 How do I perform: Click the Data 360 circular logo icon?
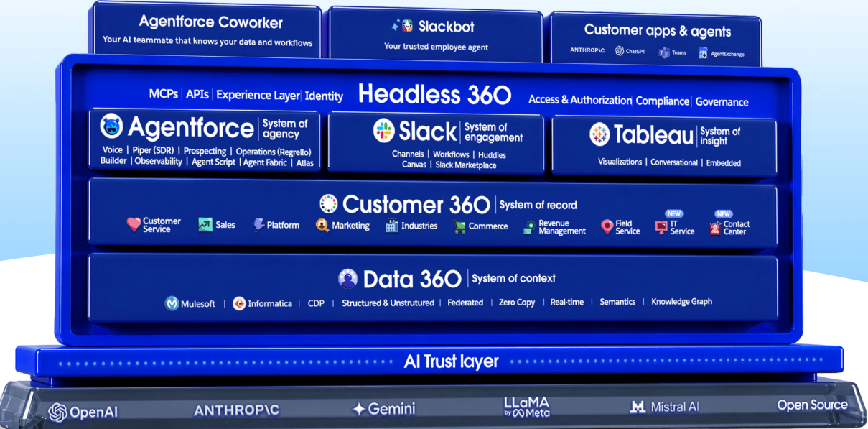[x=348, y=279]
